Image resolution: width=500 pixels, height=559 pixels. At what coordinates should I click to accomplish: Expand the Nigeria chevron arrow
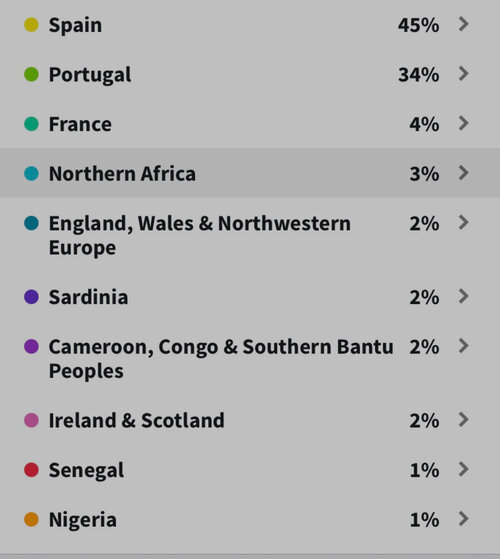(x=463, y=519)
